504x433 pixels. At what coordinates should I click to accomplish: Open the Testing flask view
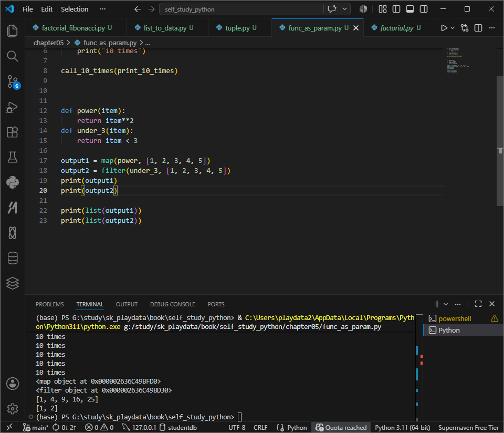12,157
